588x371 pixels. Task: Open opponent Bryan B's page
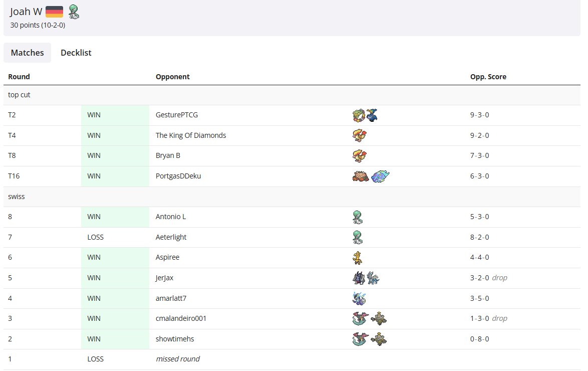point(168,155)
